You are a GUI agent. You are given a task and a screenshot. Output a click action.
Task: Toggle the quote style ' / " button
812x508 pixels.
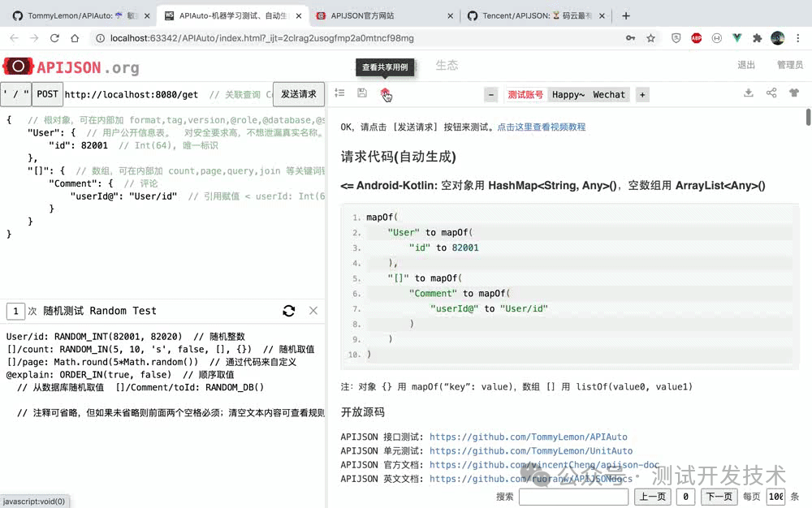pyautogui.click(x=15, y=94)
